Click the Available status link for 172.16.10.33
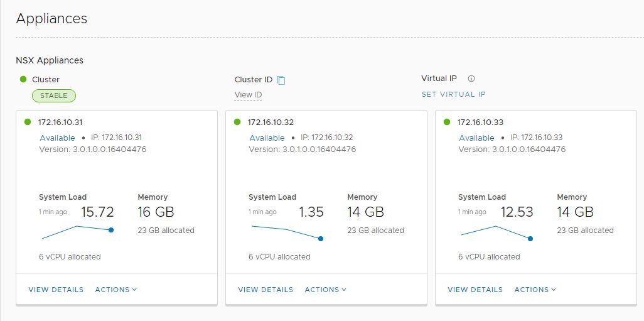The height and width of the screenshot is (321, 644). click(x=476, y=138)
